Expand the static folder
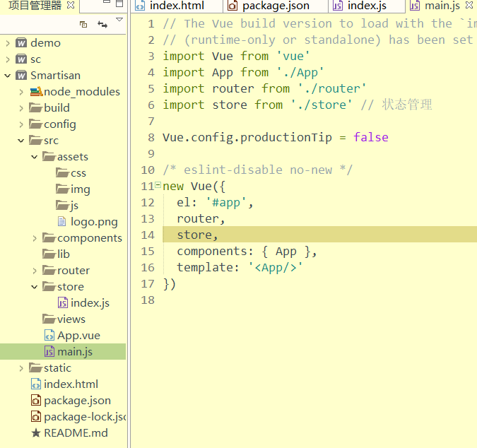The image size is (477, 448). (x=21, y=368)
